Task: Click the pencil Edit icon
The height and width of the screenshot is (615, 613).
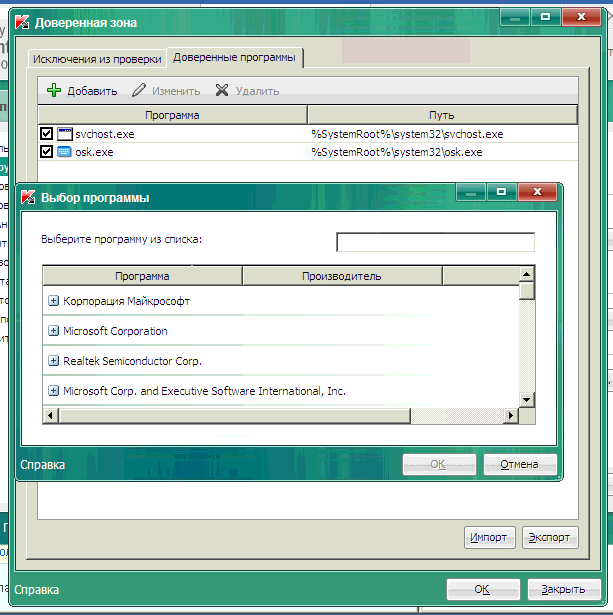Action: [139, 91]
